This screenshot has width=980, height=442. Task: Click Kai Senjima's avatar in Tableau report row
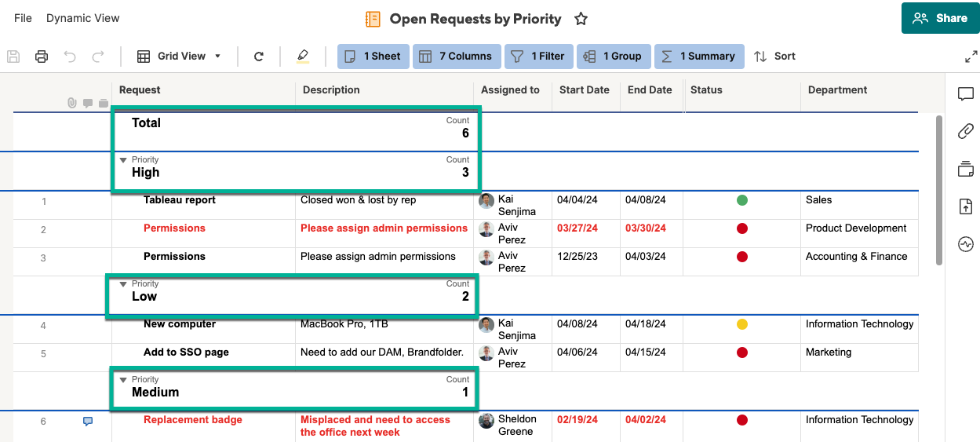486,201
